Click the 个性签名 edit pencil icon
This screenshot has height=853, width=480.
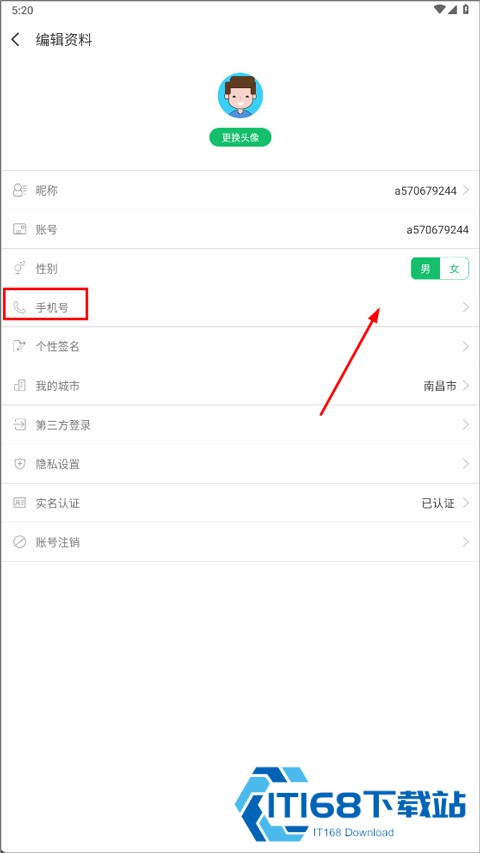click(20, 347)
